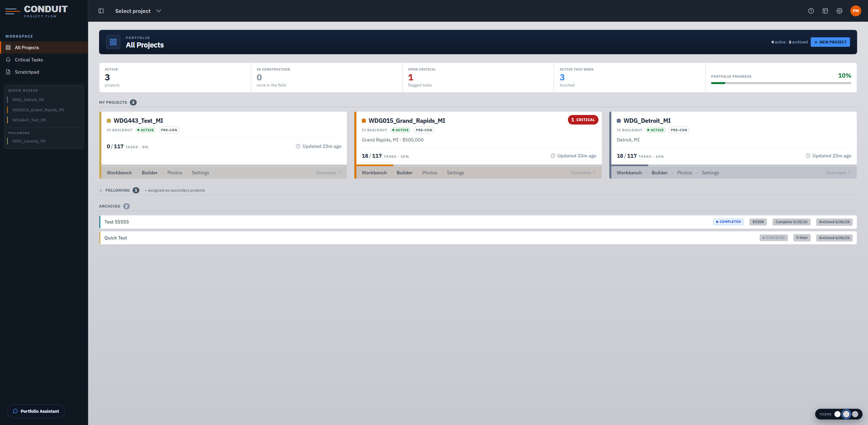The height and width of the screenshot is (425, 868).
Task: Click the Portfolio Assistant chat icon
Action: point(15,411)
